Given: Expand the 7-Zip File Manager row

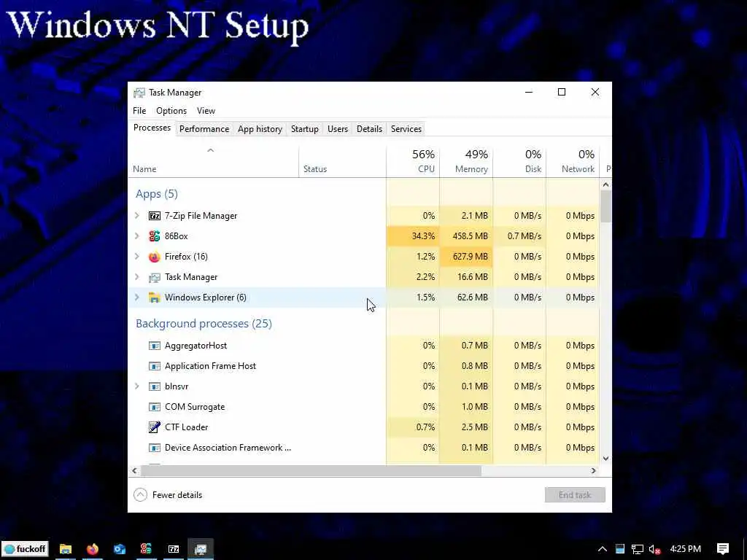Looking at the screenshot, I should (x=137, y=216).
